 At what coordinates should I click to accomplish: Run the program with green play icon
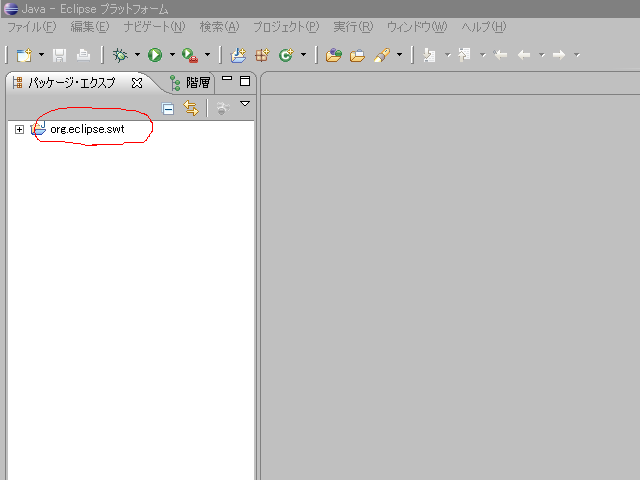click(x=155, y=55)
